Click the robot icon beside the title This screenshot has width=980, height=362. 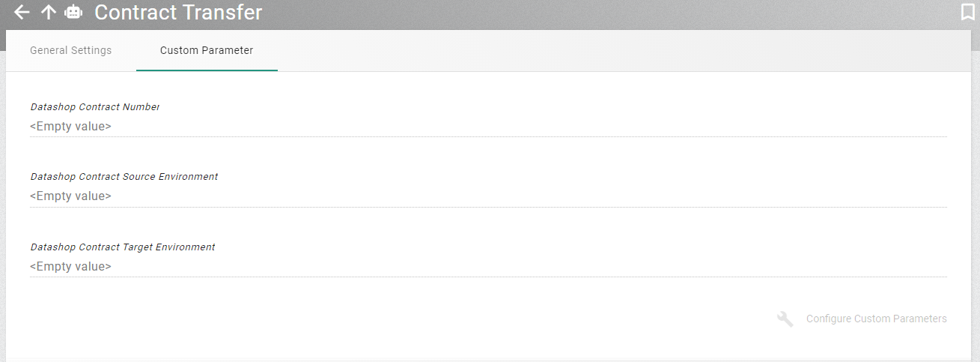(73, 13)
